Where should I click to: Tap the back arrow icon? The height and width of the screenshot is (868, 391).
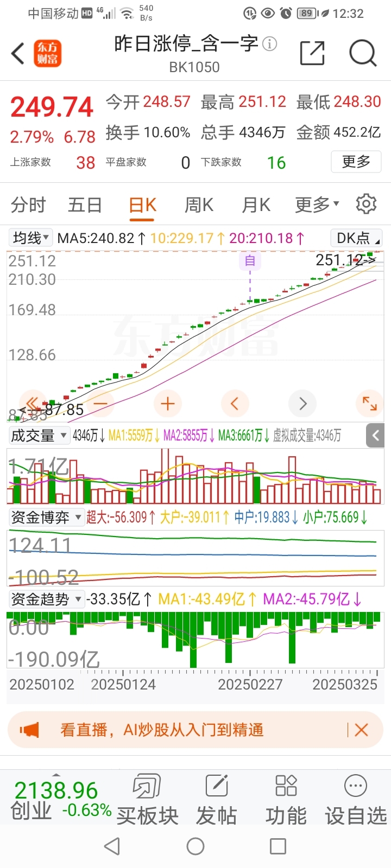pyautogui.click(x=18, y=53)
